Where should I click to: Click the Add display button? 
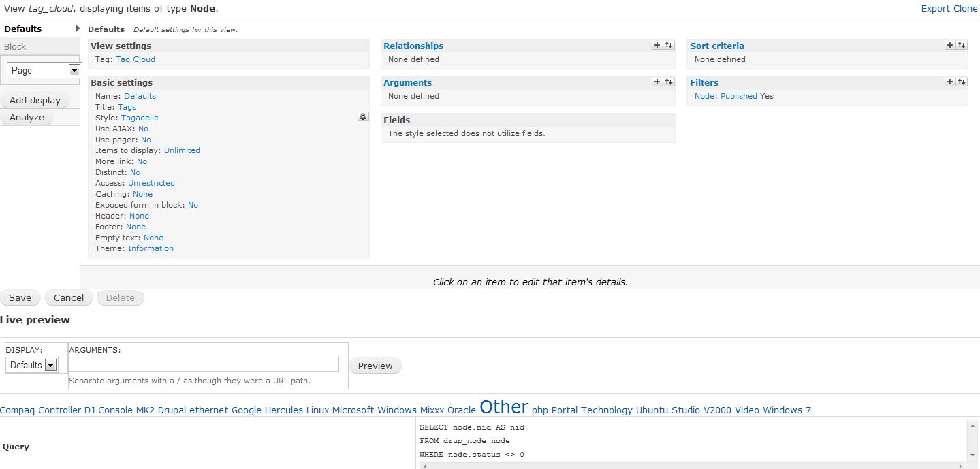(x=35, y=100)
